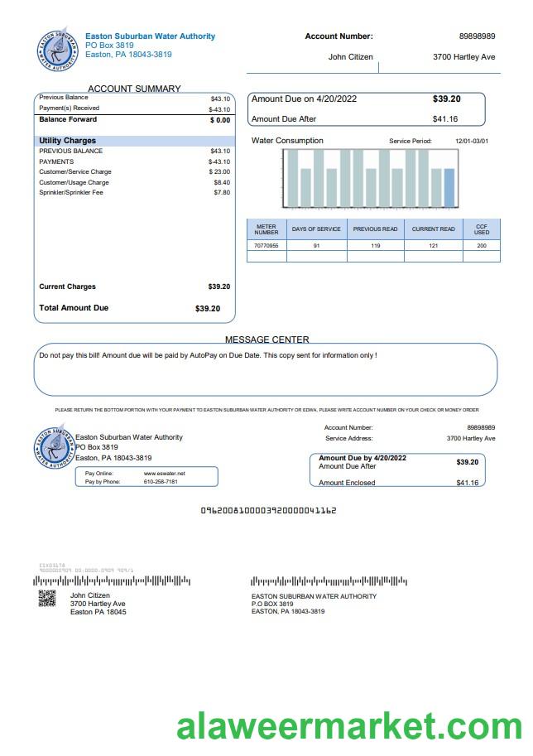Click the Total Amount Due value $39.20

(x=208, y=309)
